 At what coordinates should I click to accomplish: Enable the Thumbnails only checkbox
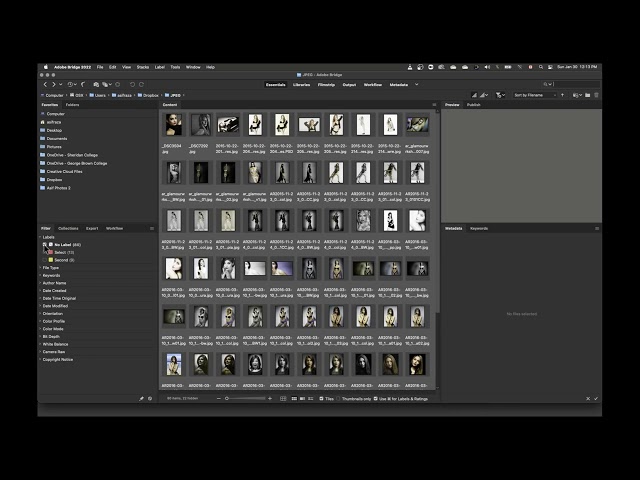(338, 398)
